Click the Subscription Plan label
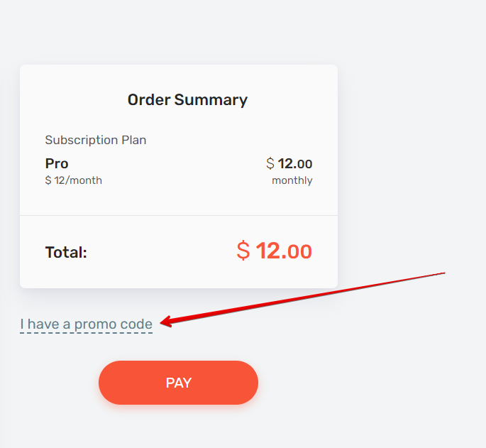 pyautogui.click(x=96, y=140)
